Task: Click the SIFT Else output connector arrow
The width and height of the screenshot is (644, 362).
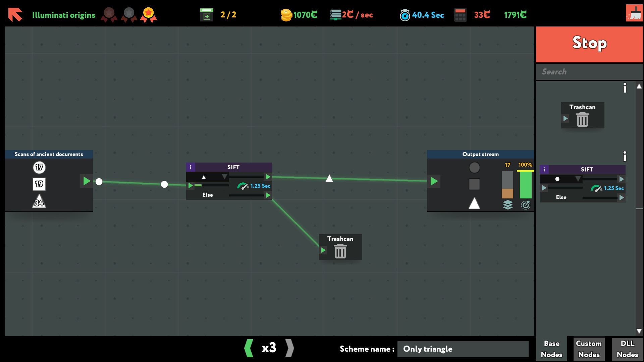Action: pyautogui.click(x=268, y=194)
